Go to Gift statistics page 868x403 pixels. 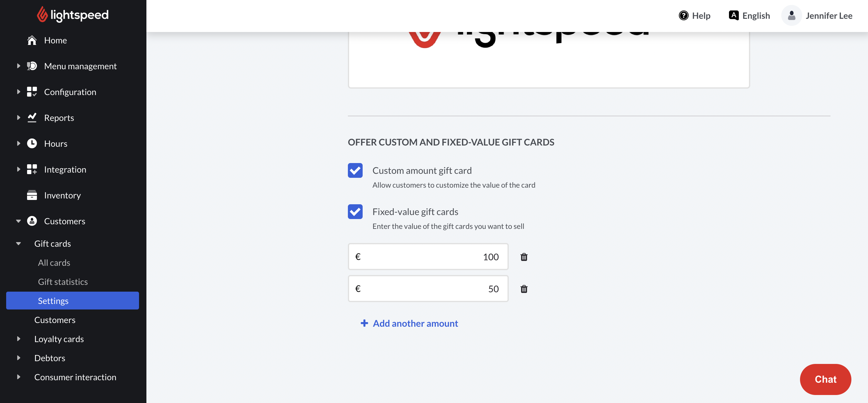(x=63, y=282)
